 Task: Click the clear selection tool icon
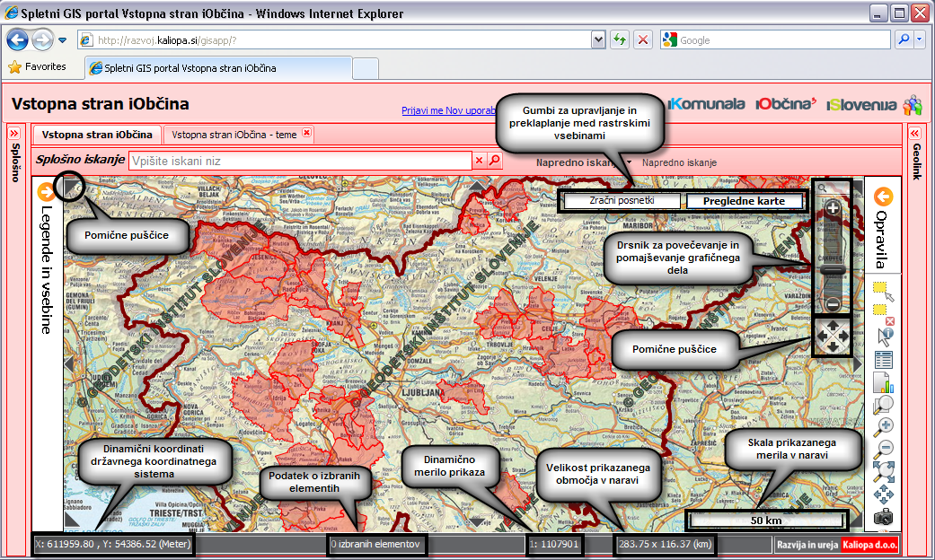click(x=883, y=313)
